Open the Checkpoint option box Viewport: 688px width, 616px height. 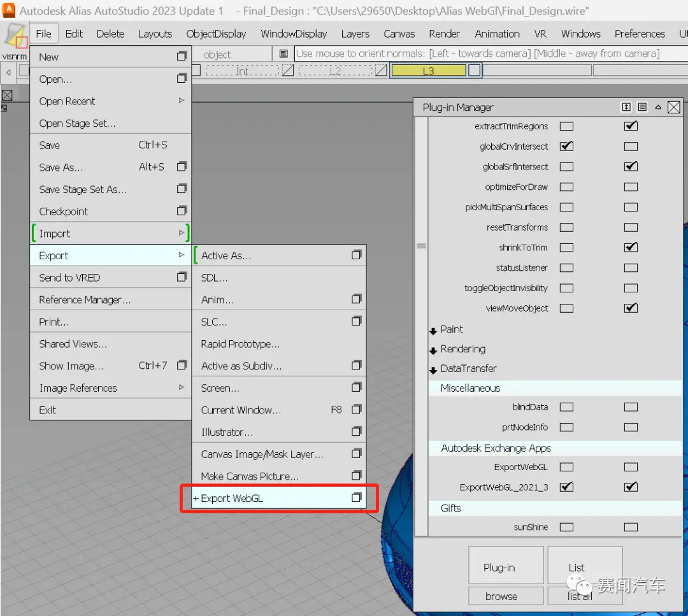coord(182,211)
